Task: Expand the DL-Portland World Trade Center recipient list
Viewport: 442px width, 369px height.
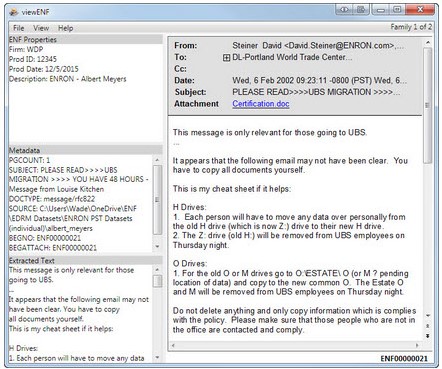Action: pos(226,58)
